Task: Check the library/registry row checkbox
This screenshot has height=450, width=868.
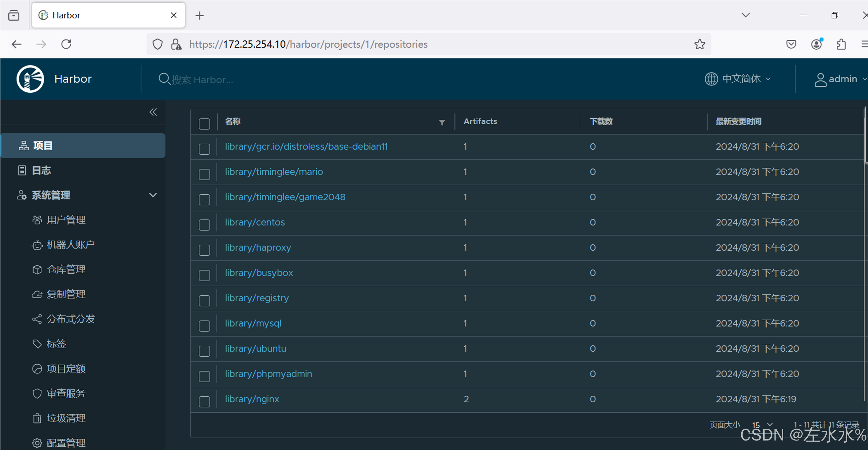Action: (x=204, y=300)
